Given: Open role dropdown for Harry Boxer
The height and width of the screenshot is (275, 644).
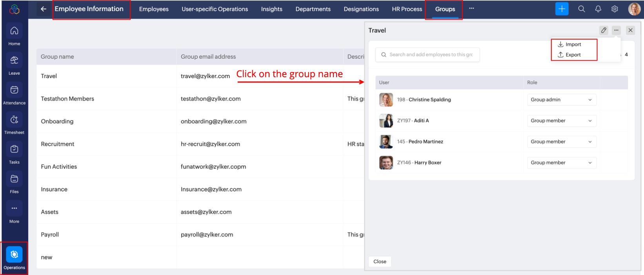Looking at the screenshot, I should [x=561, y=163].
